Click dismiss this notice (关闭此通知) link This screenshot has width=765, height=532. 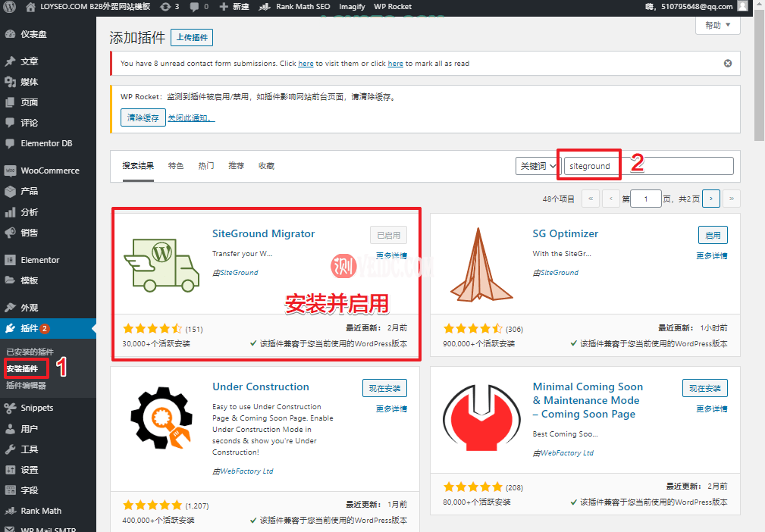[191, 117]
